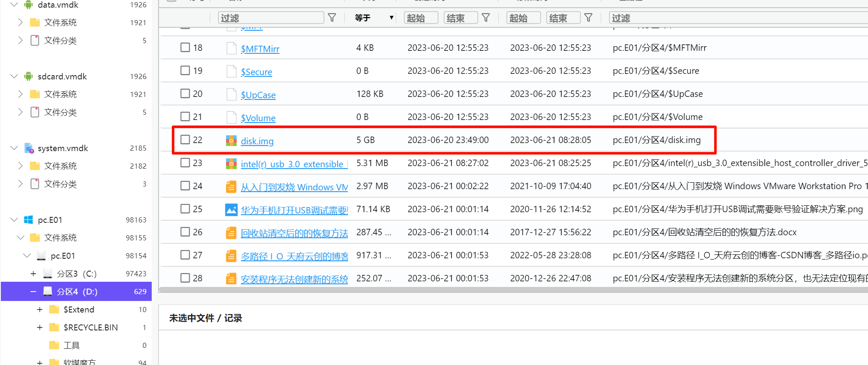This screenshot has height=365, width=868.
Task: Click the document icon in row 26
Action: point(231,233)
